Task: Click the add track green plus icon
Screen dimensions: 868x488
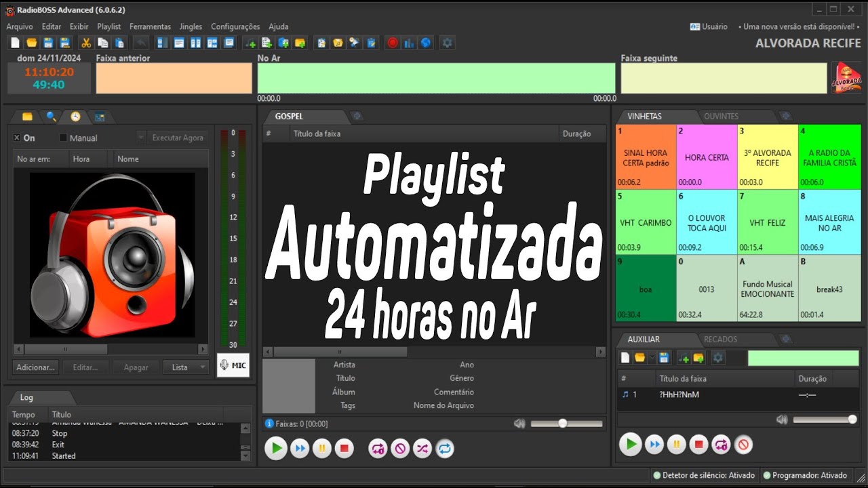Action: 250,43
